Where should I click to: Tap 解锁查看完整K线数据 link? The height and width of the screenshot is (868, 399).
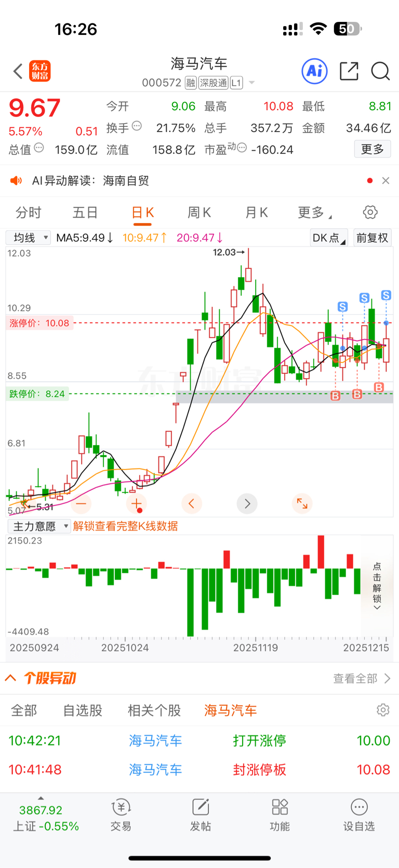[x=126, y=526]
